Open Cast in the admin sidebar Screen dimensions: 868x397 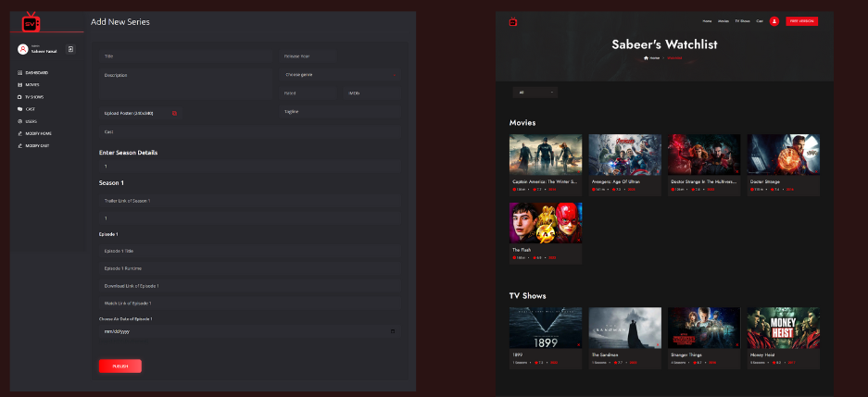point(27,109)
